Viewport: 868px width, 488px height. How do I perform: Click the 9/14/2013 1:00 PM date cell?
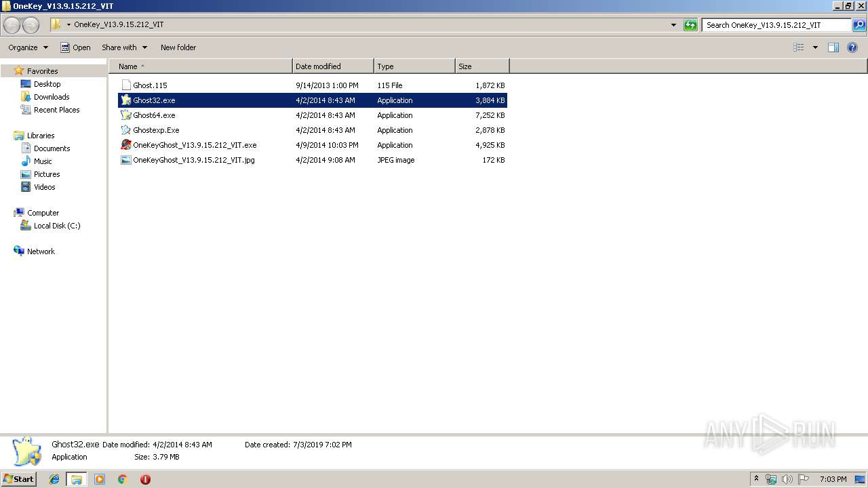tap(327, 85)
